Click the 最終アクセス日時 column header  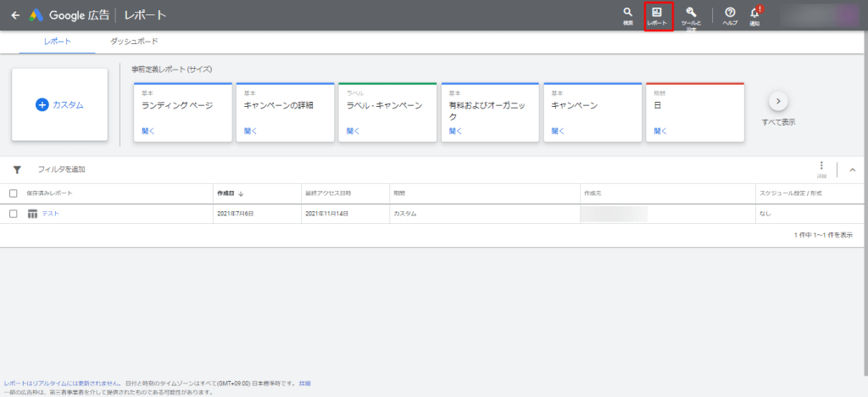pos(328,193)
